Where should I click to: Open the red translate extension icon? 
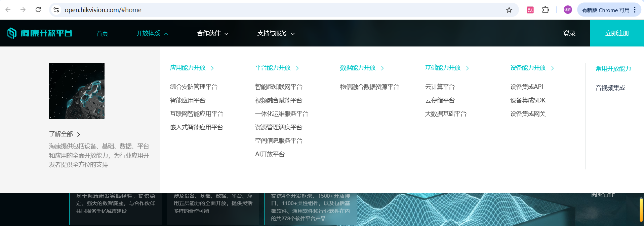(530, 10)
